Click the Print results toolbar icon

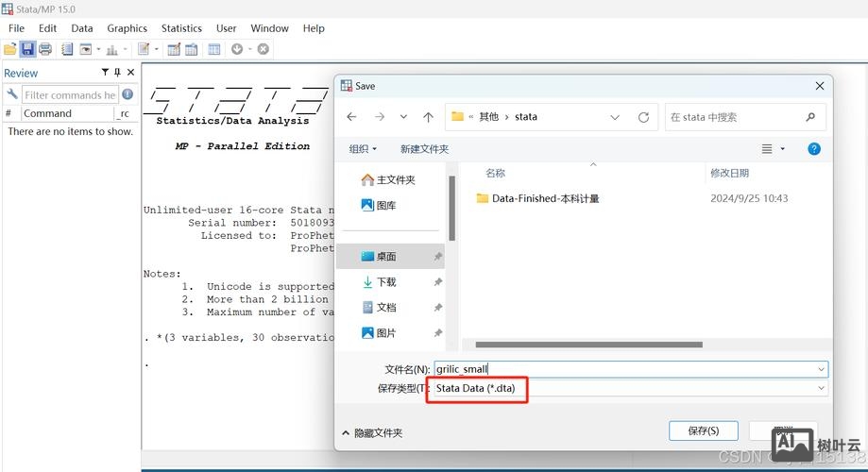coord(45,49)
